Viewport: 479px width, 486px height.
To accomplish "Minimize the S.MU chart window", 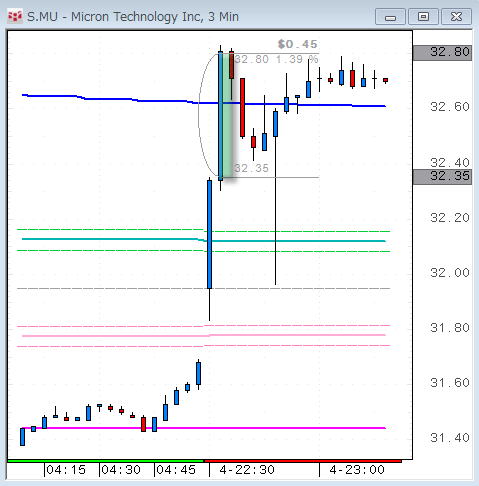I will tap(390, 17).
